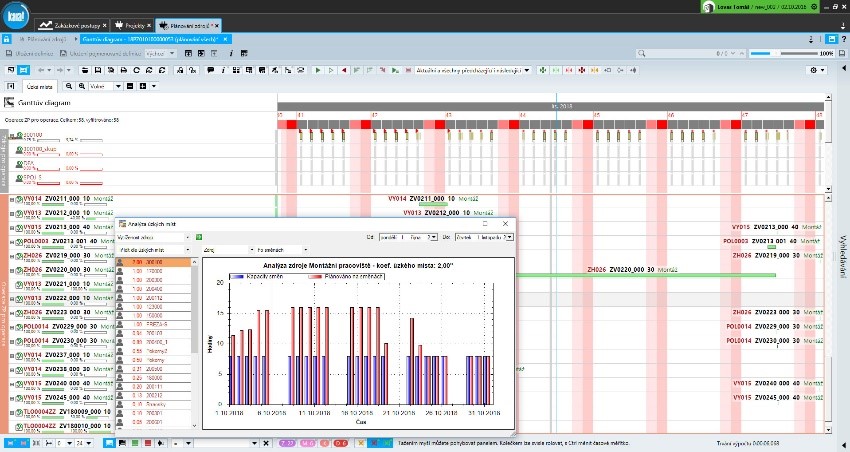Click the green play plan icon
Image resolution: width=850 pixels, height=452 pixels.
(318, 70)
